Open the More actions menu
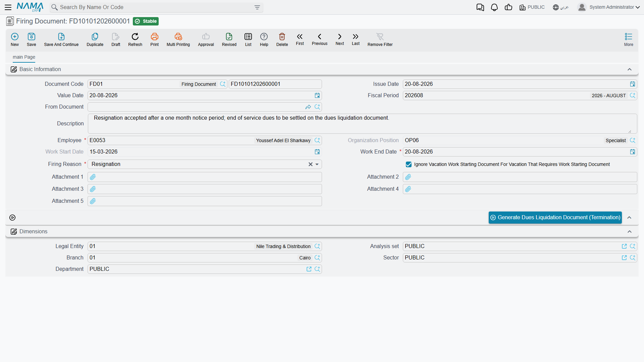This screenshot has width=644, height=362. (629, 39)
